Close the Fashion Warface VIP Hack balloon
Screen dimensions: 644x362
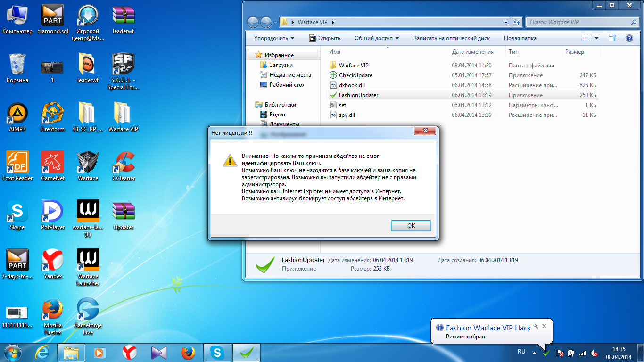tap(544, 326)
